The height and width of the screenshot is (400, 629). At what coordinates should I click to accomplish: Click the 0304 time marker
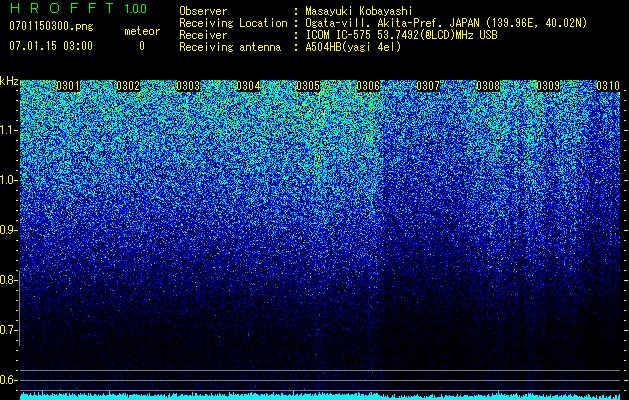[x=248, y=86]
